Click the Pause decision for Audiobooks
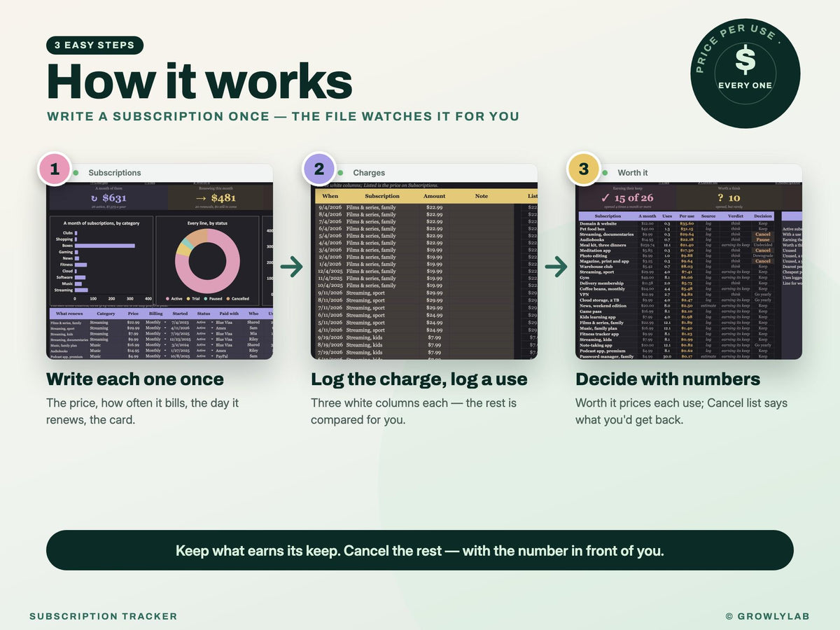Image resolution: width=840 pixels, height=630 pixels. click(763, 239)
